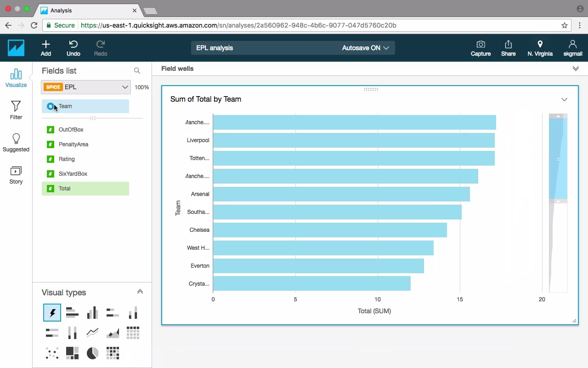Click the visual's top drag handle
The height and width of the screenshot is (368, 588).
371,89
